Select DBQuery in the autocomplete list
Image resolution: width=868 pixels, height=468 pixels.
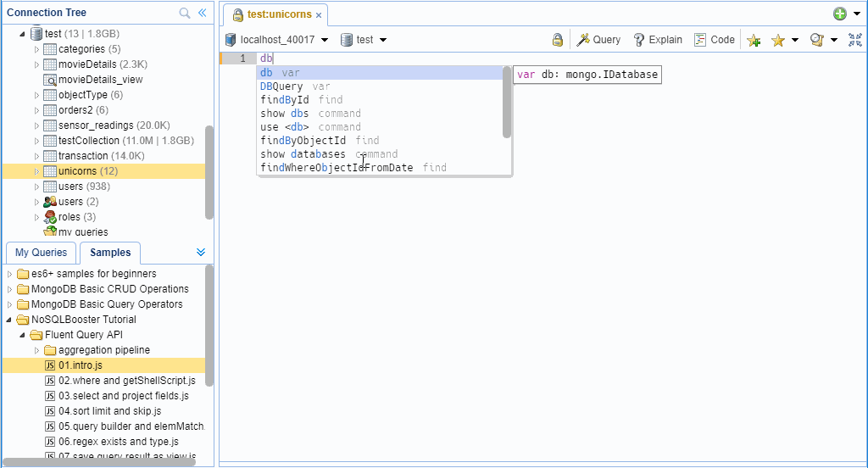pyautogui.click(x=281, y=86)
